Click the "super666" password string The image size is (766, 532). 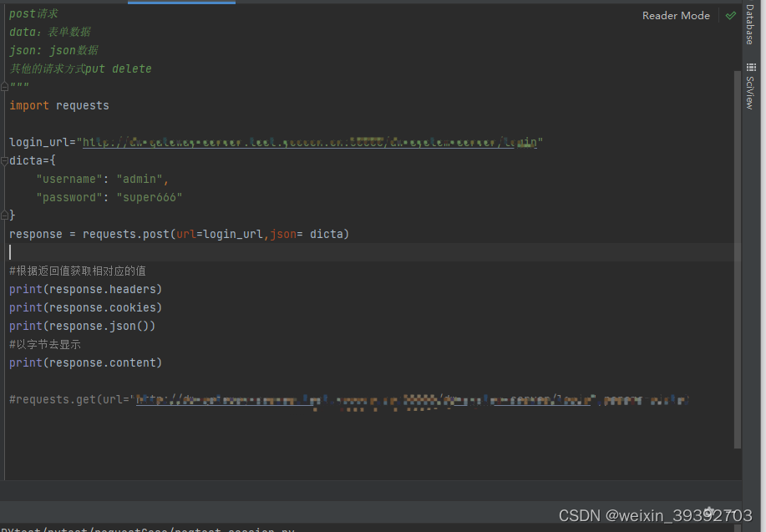pyautogui.click(x=149, y=196)
